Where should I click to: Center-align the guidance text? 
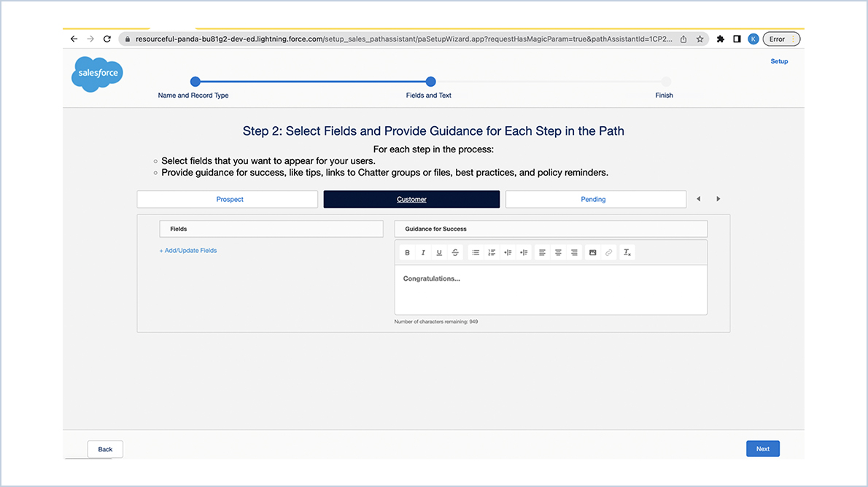coord(557,252)
